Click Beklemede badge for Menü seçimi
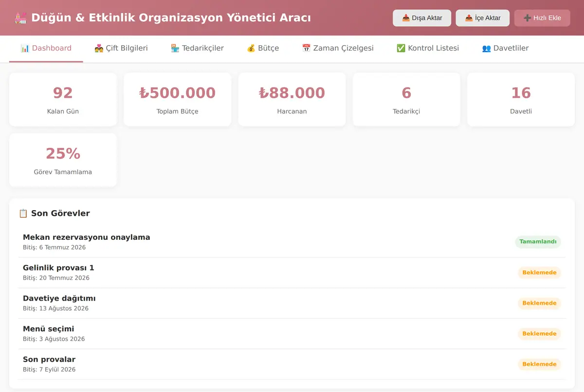584x392 pixels. click(x=539, y=334)
